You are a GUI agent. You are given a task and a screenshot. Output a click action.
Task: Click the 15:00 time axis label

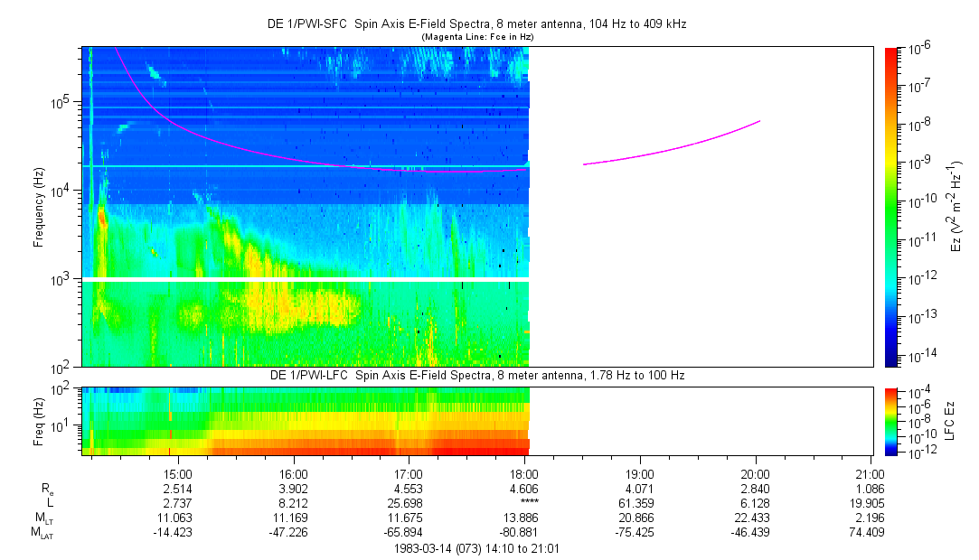177,473
